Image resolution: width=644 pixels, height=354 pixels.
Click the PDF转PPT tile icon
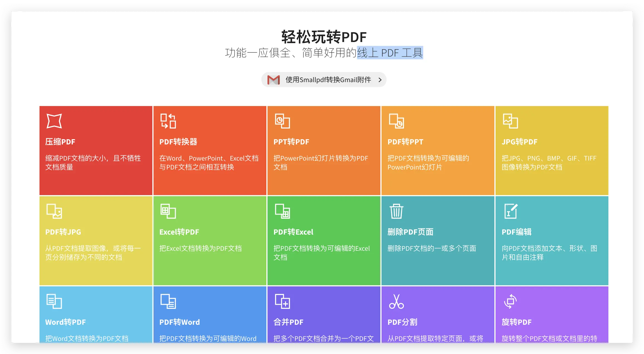click(x=396, y=121)
